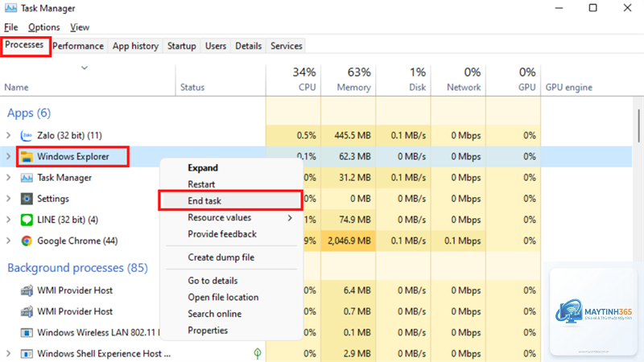Click the green leaf suspended-status icon
644x362 pixels.
pos(258,353)
